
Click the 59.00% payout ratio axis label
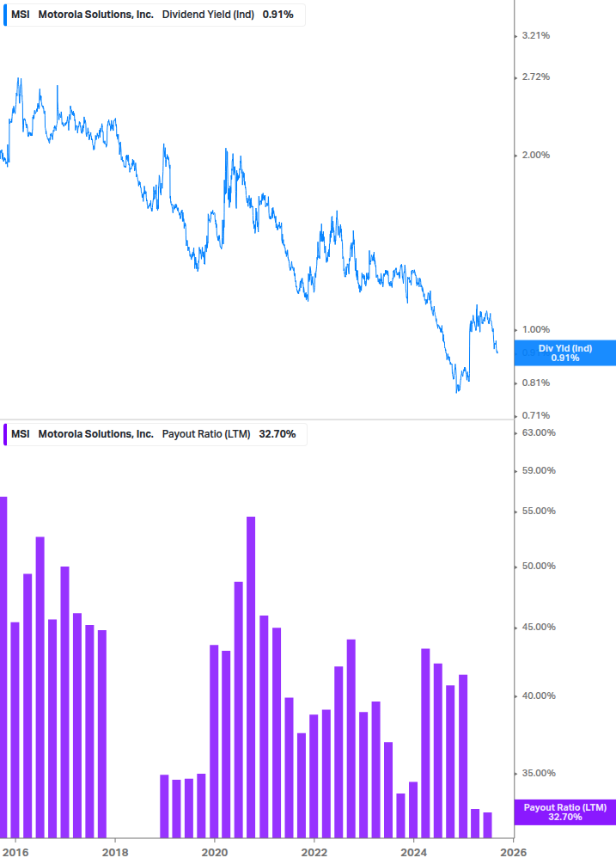(539, 470)
